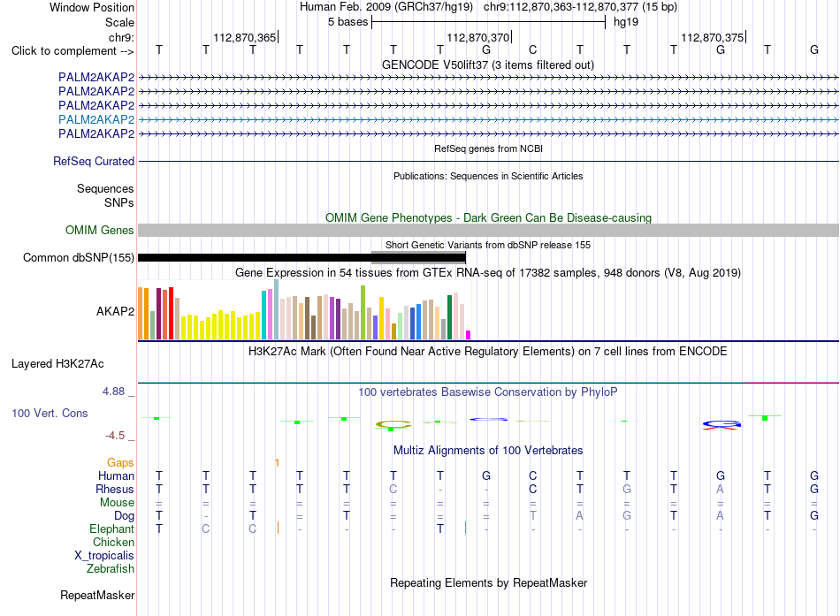Click the AKAP2 expression bar chart
The width and height of the screenshot is (840, 616).
click(304, 309)
